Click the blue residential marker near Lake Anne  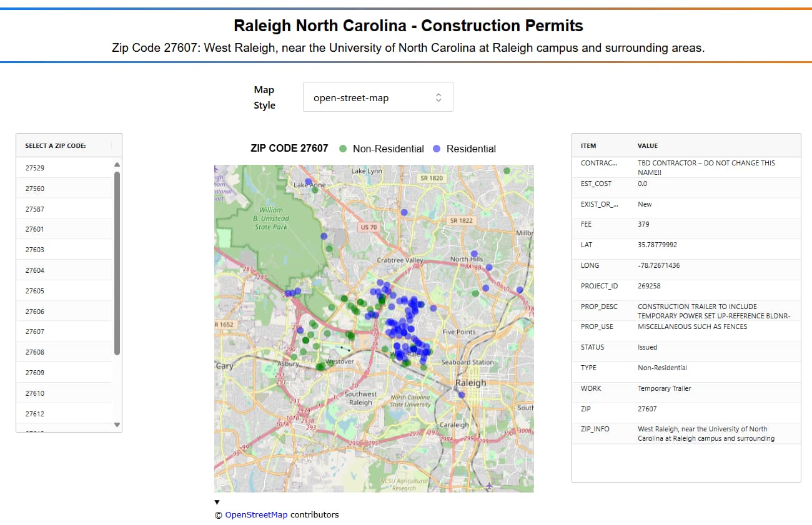(308, 181)
